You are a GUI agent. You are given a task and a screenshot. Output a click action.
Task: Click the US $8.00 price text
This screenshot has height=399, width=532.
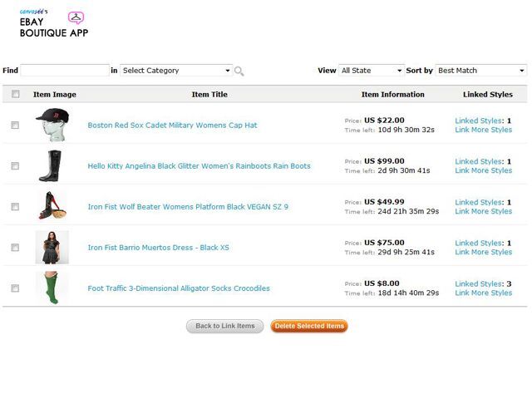point(382,283)
